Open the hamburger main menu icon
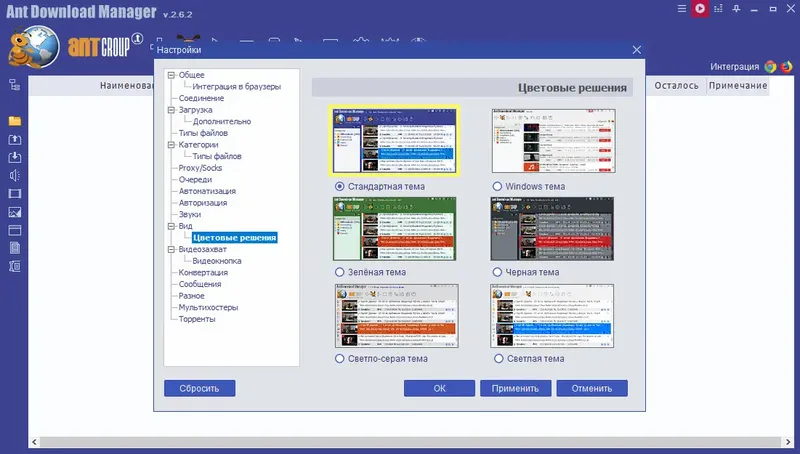800x454 pixels. coord(682,9)
